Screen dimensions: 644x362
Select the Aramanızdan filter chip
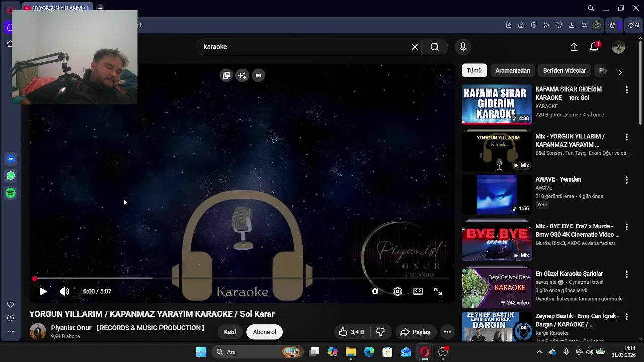point(512,71)
